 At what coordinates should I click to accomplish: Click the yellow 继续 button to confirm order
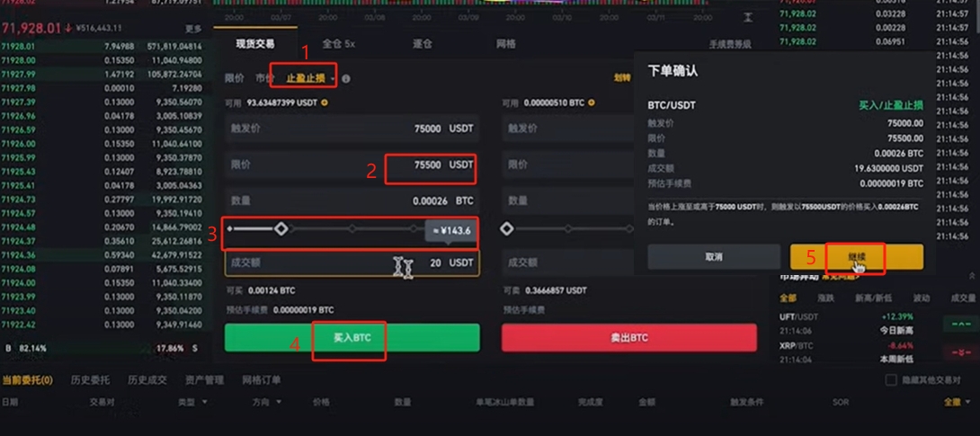(856, 257)
